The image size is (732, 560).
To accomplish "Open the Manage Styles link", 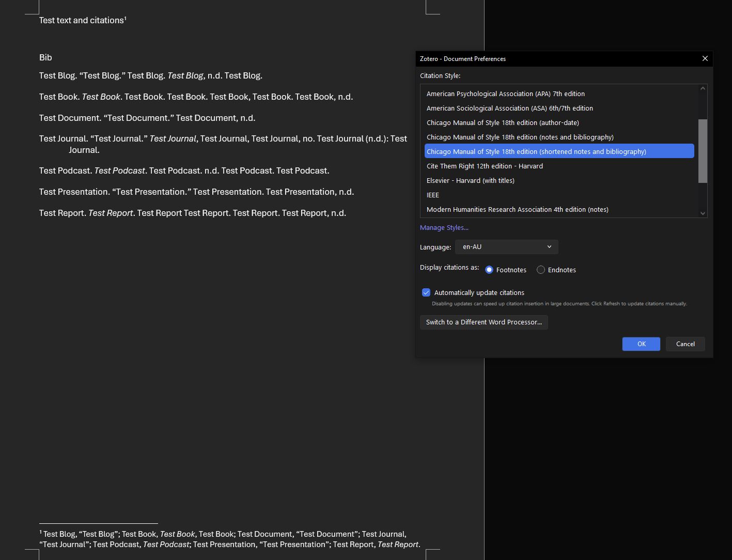I will [444, 227].
